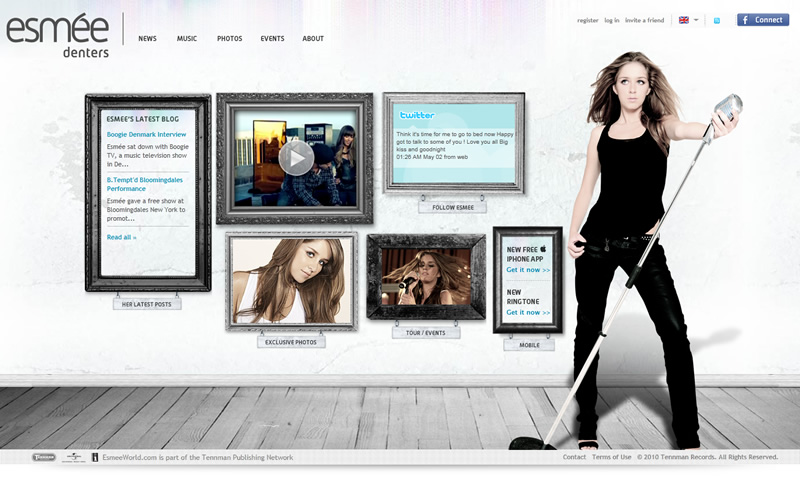Click 'NEW RINGTONE' text
This screenshot has height=484, width=800.
[522, 297]
